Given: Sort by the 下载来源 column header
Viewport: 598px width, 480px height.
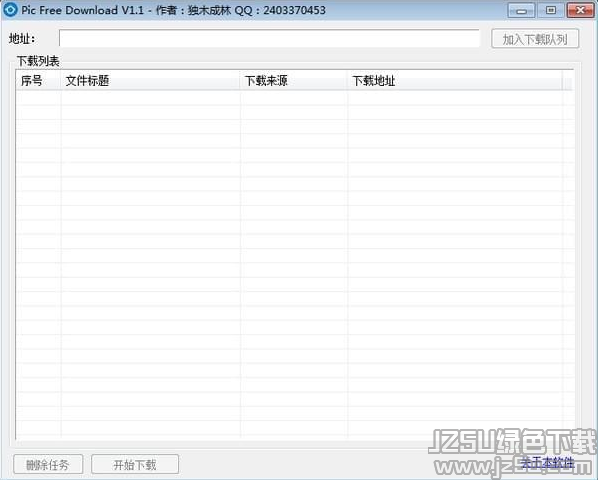Looking at the screenshot, I should [294, 80].
